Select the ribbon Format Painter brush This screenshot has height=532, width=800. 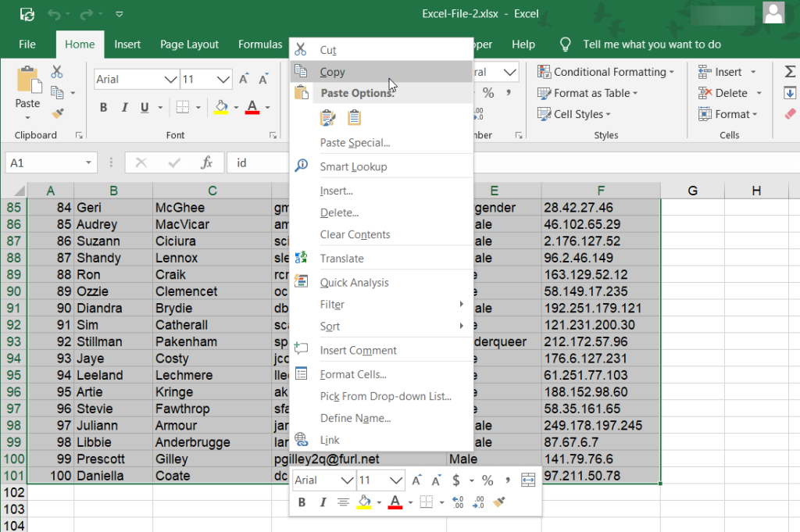[58, 113]
